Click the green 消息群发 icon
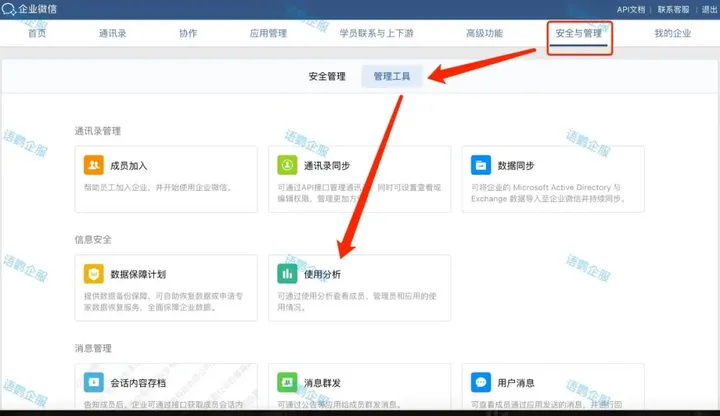Screen dimensions: 720x416 point(286,382)
